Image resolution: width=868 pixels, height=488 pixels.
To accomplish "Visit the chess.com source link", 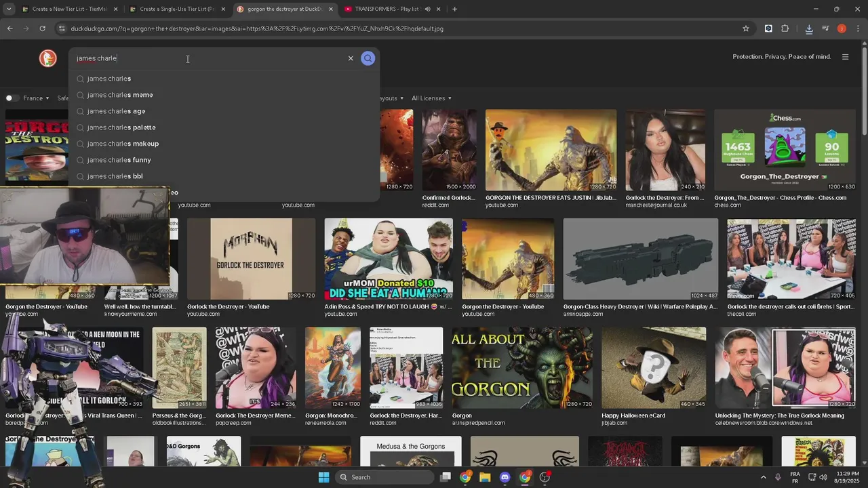I will click(x=728, y=205).
